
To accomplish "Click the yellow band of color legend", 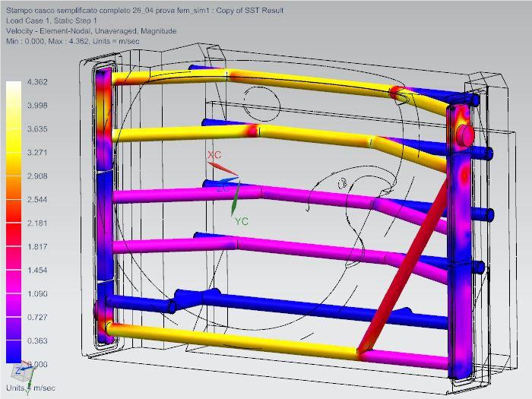I will point(14,137).
